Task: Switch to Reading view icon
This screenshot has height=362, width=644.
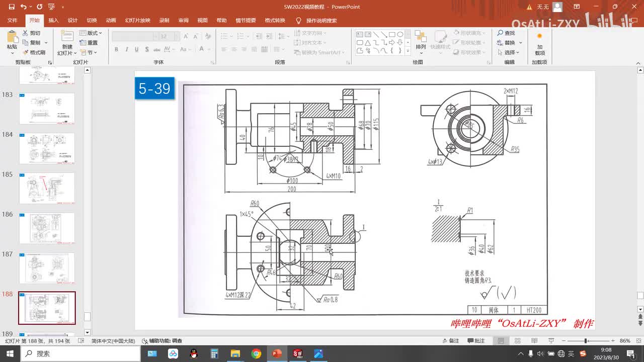Action: click(533, 341)
